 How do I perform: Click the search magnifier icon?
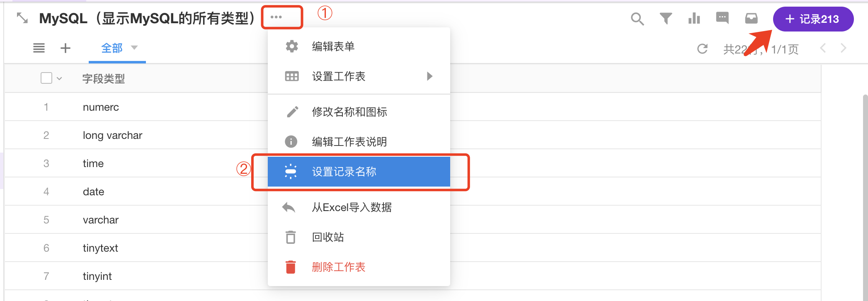[x=637, y=19]
